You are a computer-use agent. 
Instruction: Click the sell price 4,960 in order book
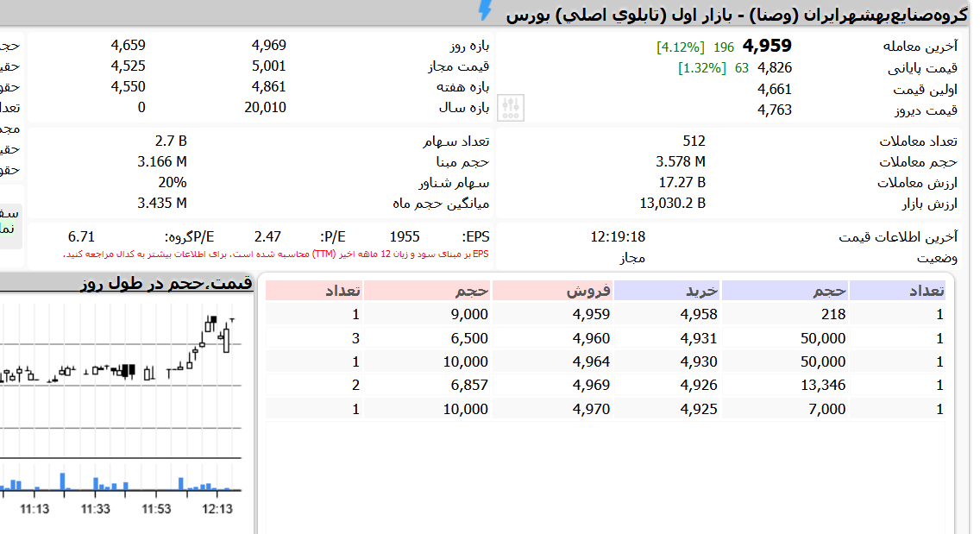[591, 338]
